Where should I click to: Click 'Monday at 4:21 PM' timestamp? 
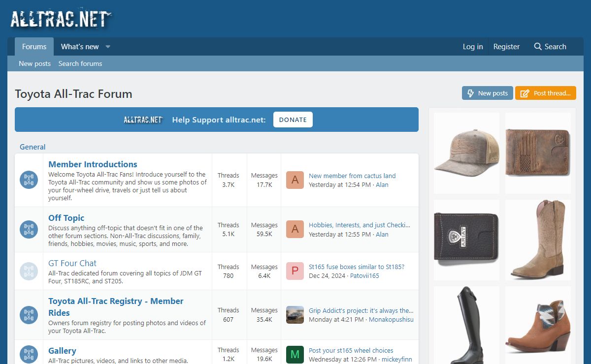pos(336,319)
